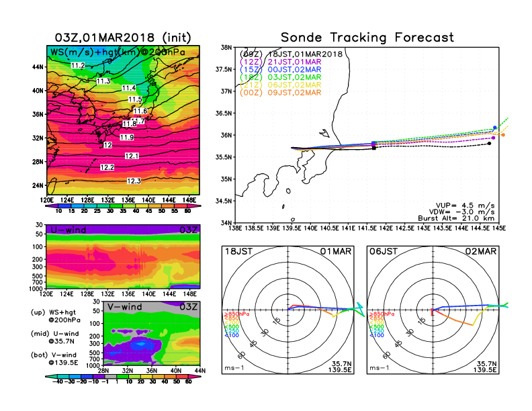
Task: Click the "(up) WS+hgt @200hPa" caption
Action: coord(56,316)
